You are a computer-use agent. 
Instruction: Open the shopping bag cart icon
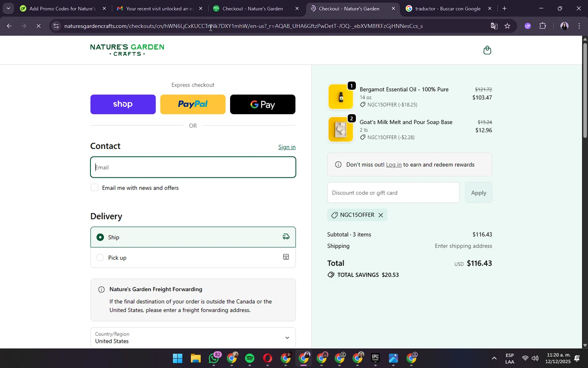point(487,50)
